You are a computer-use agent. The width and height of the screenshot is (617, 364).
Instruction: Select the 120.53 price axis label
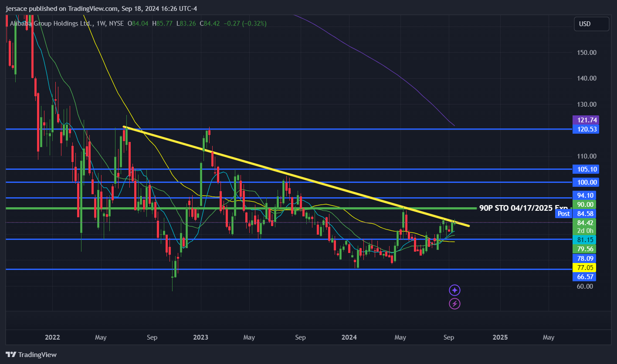click(585, 129)
